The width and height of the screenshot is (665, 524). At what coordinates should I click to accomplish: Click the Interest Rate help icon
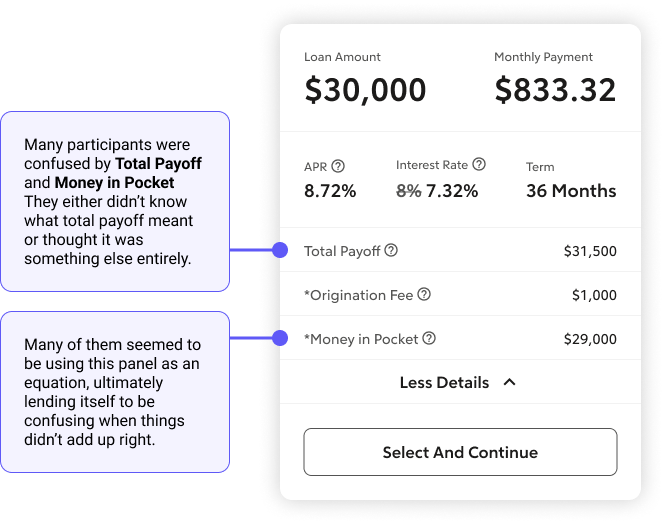[x=479, y=164]
